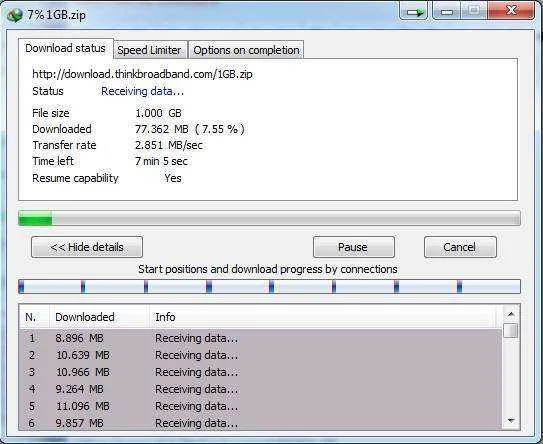Pause the download
This screenshot has height=444, width=543.
[x=354, y=247]
